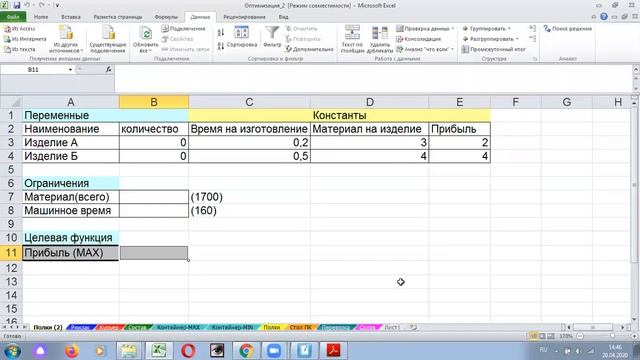Click 'Консолидация' consolidate icon
This screenshot has height=360, width=640.
(400, 39)
